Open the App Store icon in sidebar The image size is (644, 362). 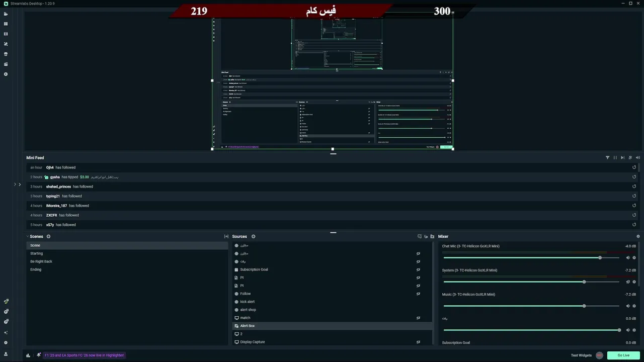[6, 54]
